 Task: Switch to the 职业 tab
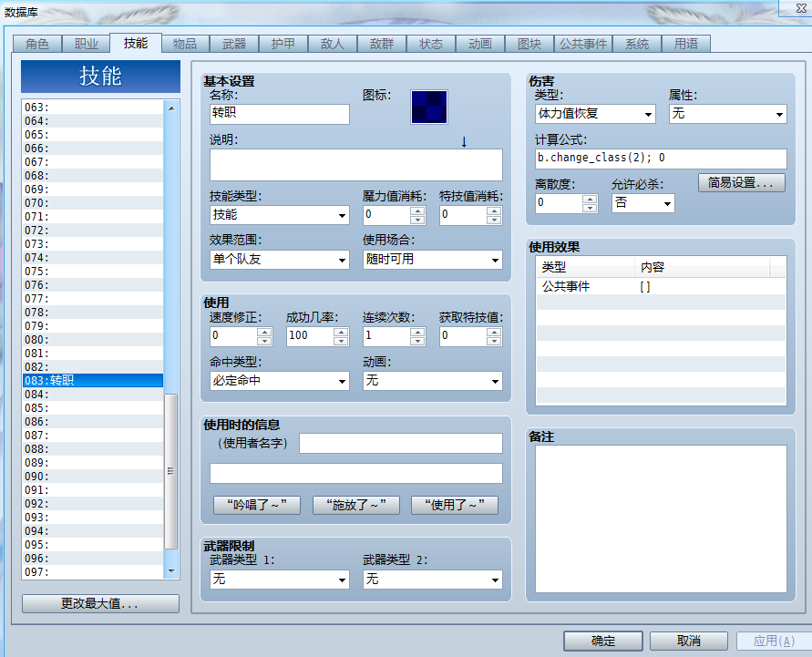pyautogui.click(x=86, y=44)
